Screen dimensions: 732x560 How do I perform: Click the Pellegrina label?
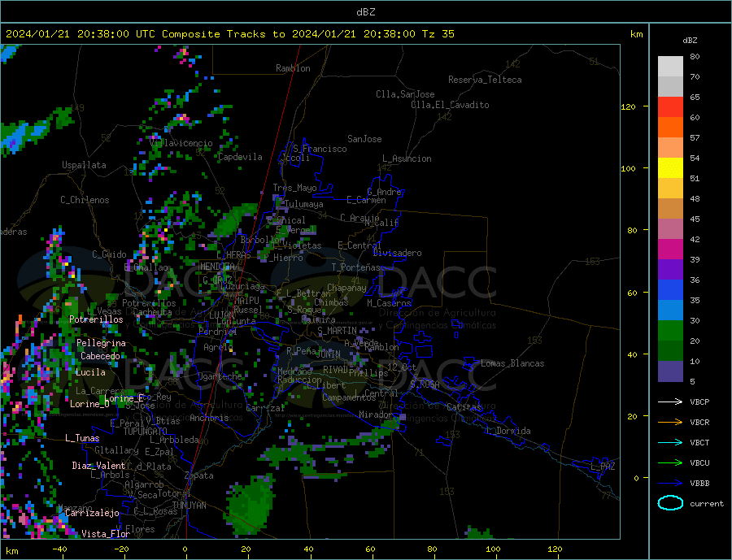tap(102, 343)
